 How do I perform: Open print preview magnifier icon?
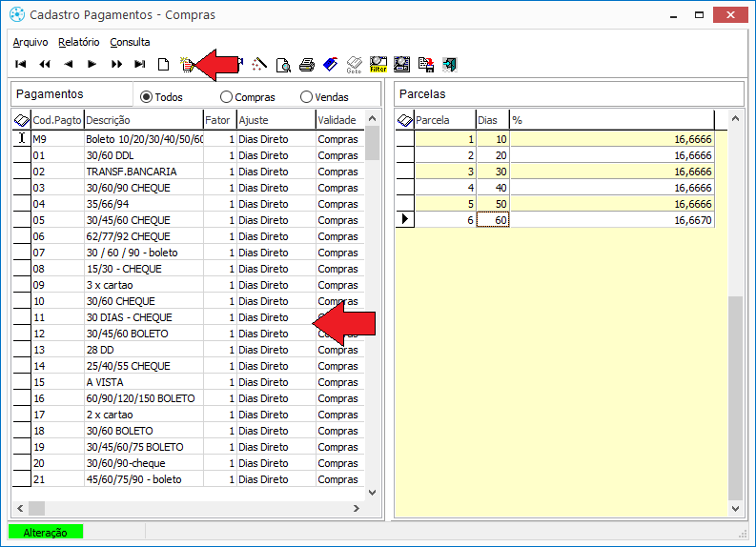click(283, 65)
